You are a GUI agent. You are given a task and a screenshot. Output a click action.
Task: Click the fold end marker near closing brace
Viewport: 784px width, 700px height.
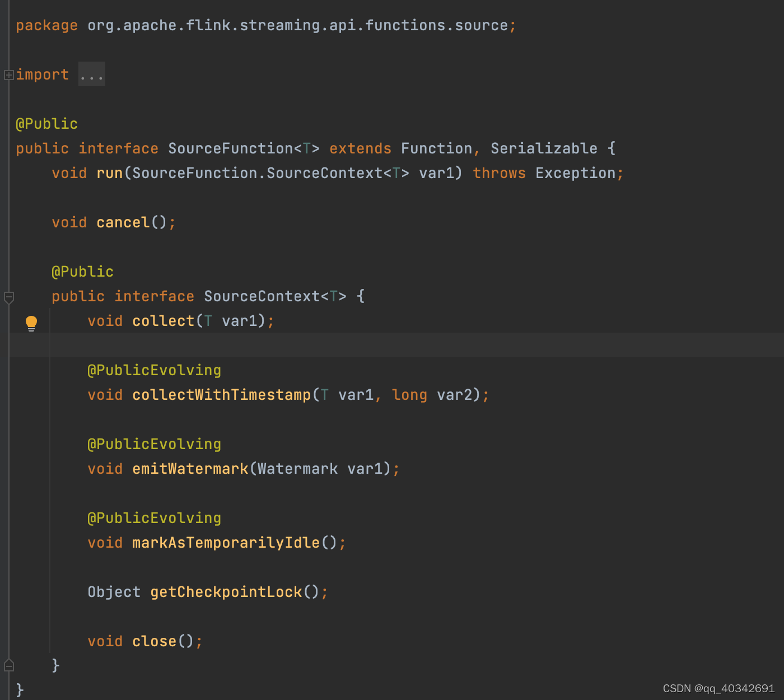click(9, 665)
